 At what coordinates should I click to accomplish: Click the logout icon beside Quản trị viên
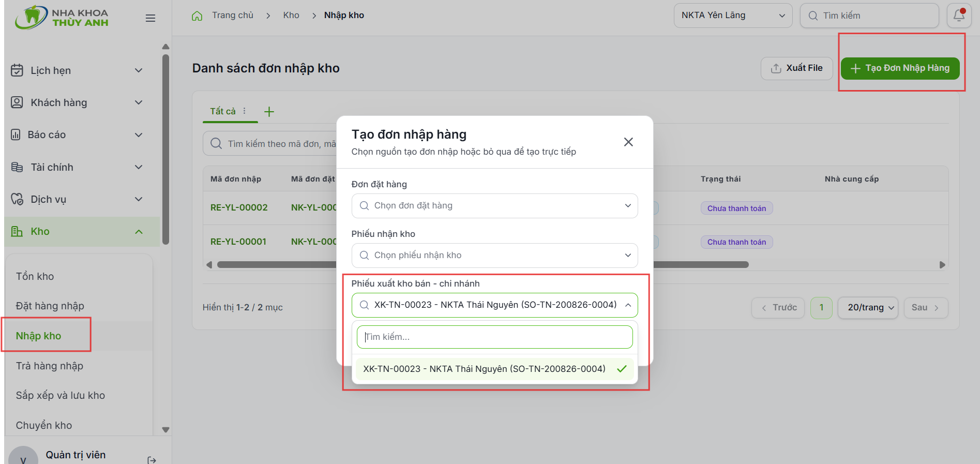coord(152,459)
